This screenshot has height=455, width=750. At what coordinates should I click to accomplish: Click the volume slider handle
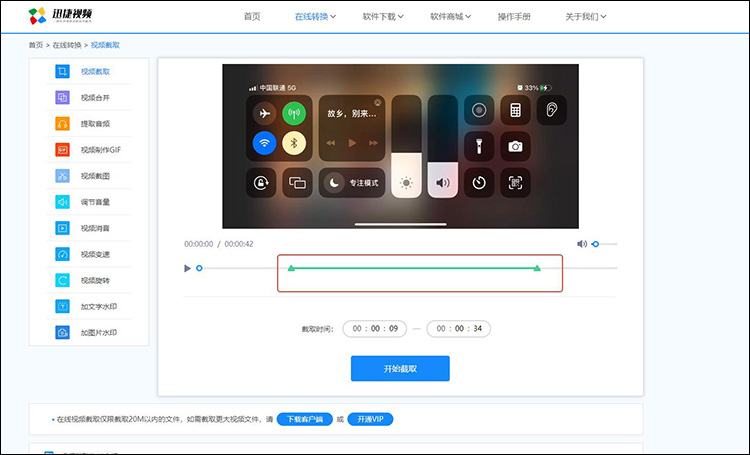(596, 244)
